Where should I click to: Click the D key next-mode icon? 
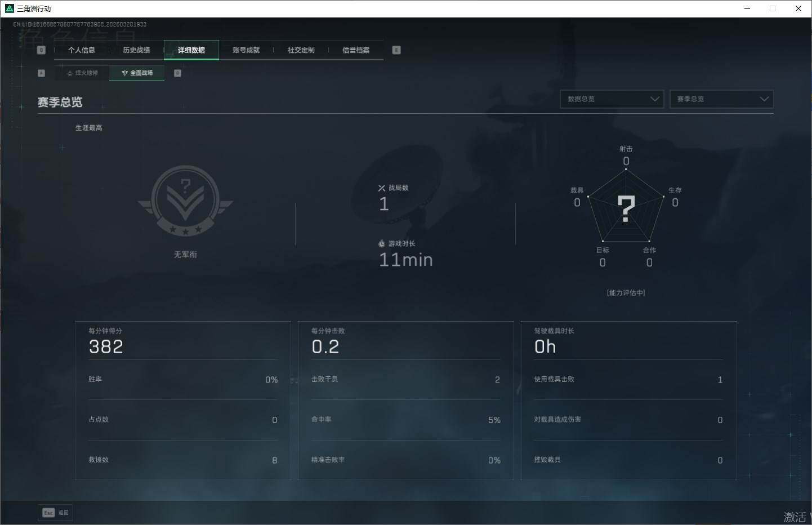coord(177,73)
